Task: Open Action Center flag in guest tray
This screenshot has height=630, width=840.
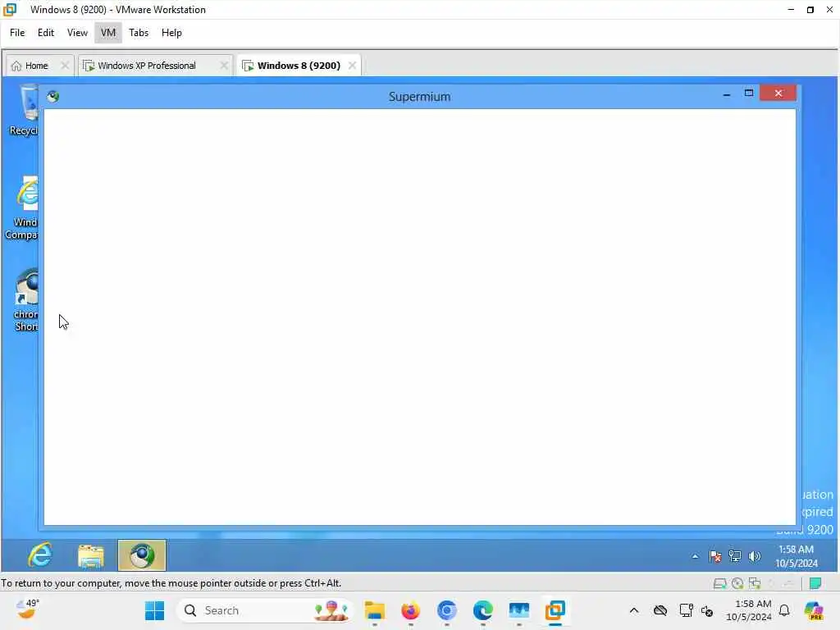Action: 715,557
